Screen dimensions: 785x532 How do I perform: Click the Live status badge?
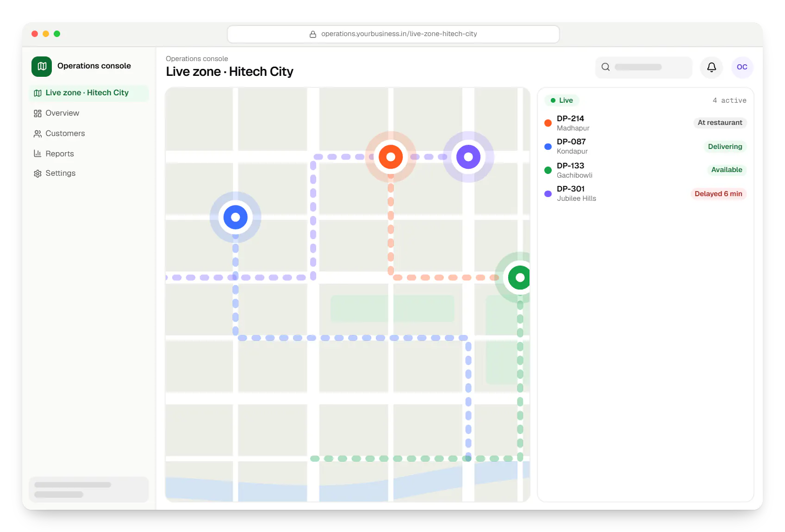click(562, 100)
